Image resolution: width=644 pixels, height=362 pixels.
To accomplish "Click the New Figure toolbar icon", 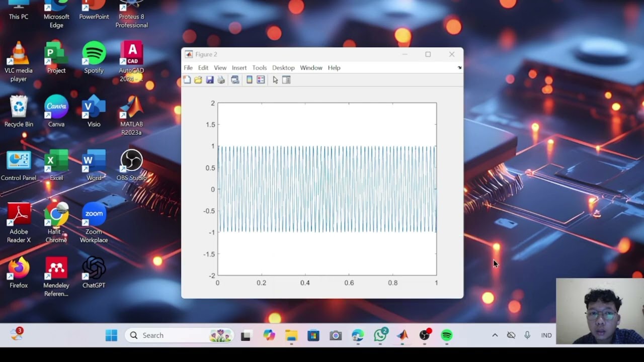I will [187, 80].
